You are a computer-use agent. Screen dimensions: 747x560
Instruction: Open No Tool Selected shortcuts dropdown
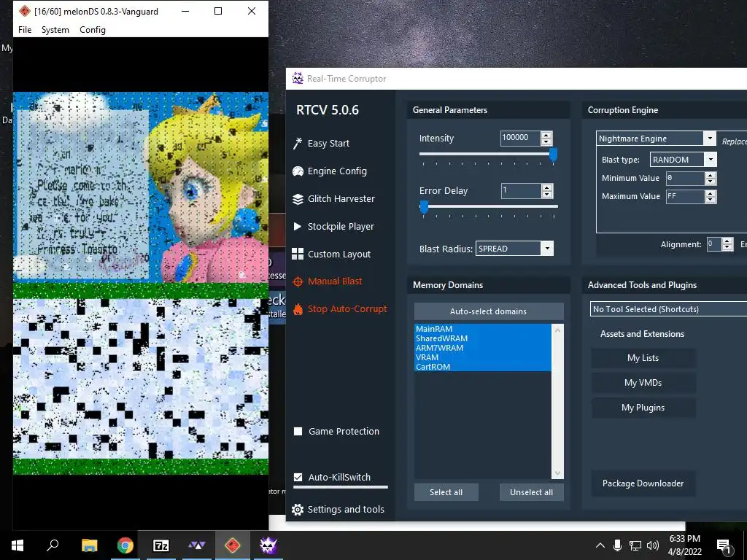click(x=668, y=309)
